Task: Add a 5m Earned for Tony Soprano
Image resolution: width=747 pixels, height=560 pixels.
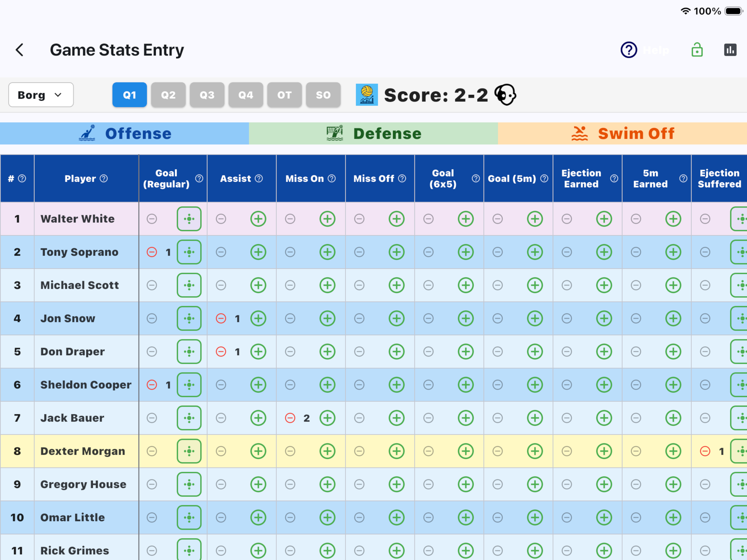Action: (x=673, y=252)
